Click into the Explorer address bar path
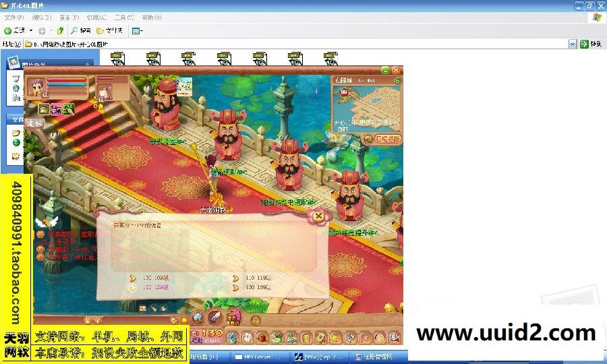This screenshot has height=364, width=607. tap(296, 44)
